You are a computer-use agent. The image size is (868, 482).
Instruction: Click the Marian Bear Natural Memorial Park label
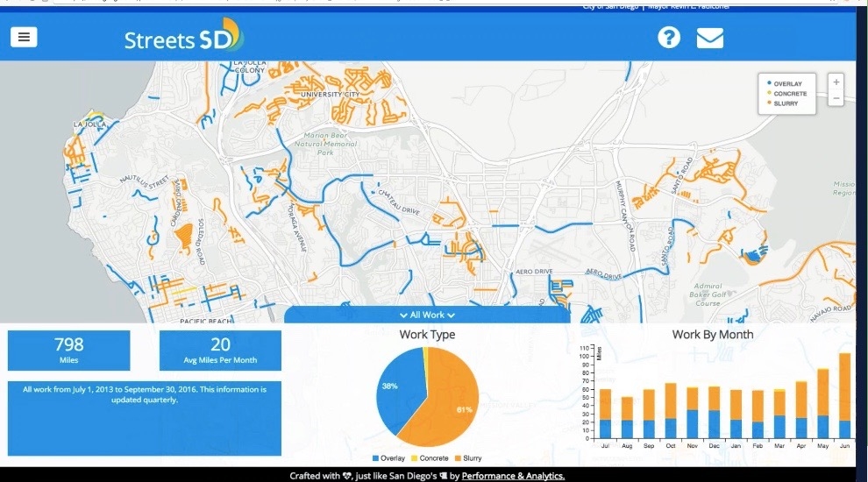point(325,144)
